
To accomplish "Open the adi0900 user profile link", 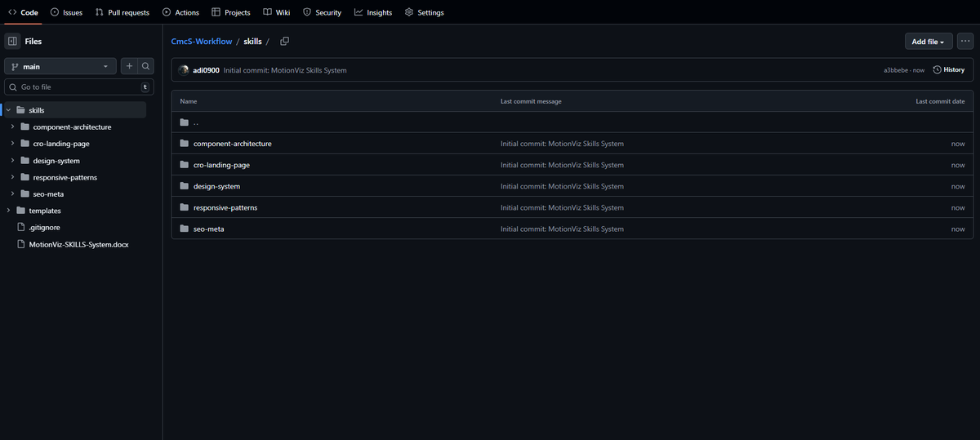I will coord(206,70).
